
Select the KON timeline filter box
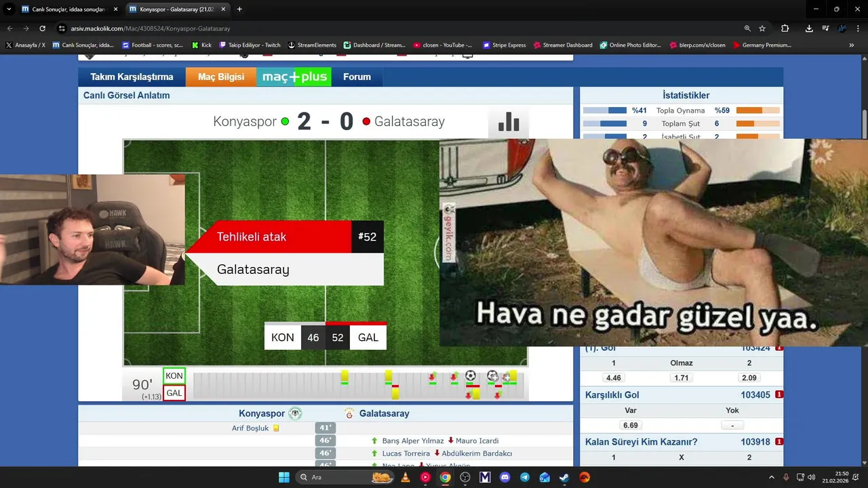pyautogui.click(x=174, y=375)
